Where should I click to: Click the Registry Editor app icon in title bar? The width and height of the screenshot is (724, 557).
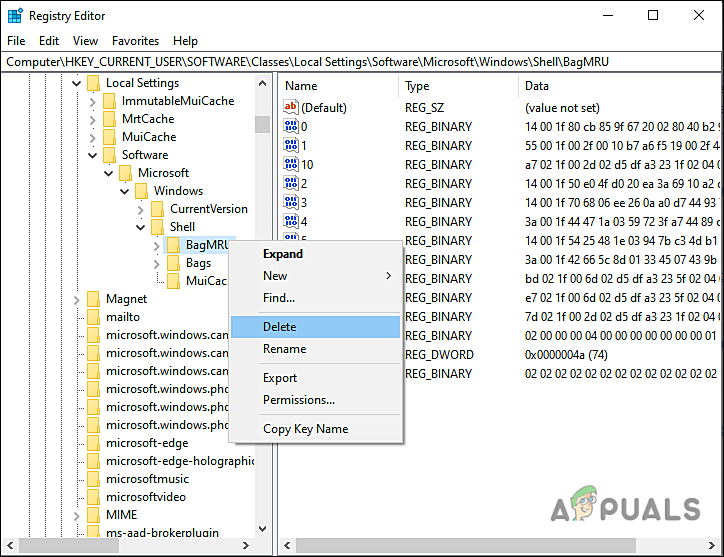tap(15, 16)
